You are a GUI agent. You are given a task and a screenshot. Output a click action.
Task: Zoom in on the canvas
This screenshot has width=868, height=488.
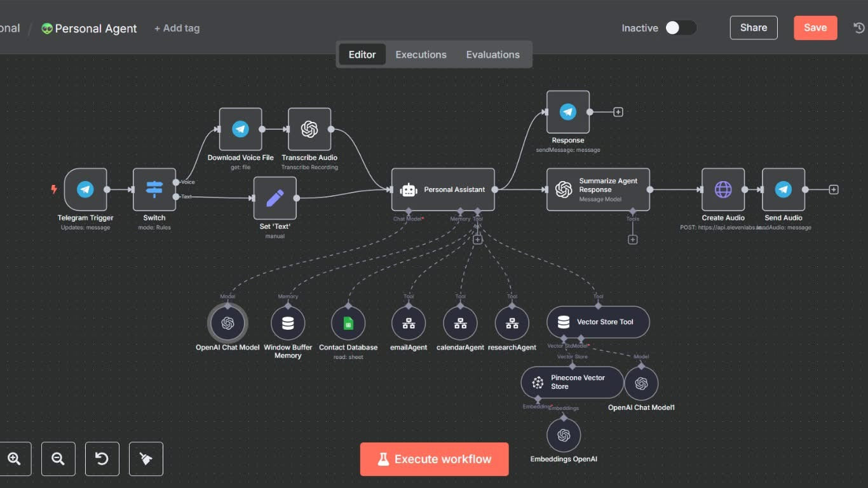(x=15, y=459)
